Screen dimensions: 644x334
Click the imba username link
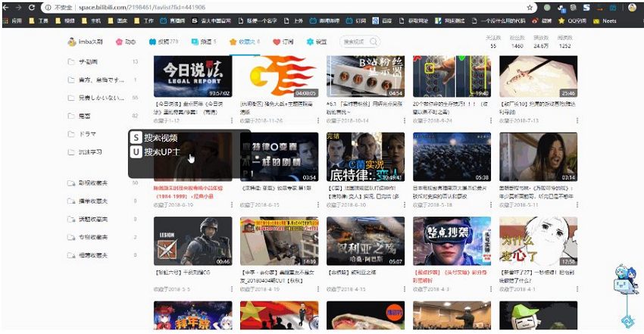90,42
